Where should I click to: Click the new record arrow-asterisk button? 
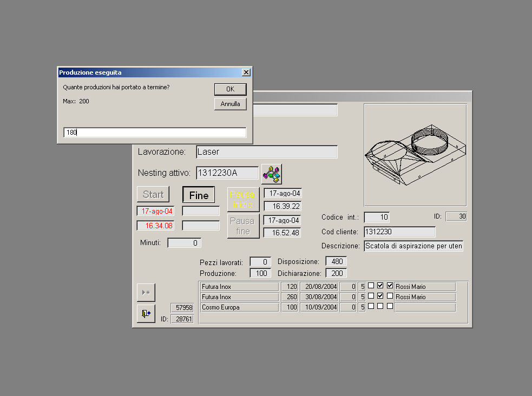(x=146, y=292)
